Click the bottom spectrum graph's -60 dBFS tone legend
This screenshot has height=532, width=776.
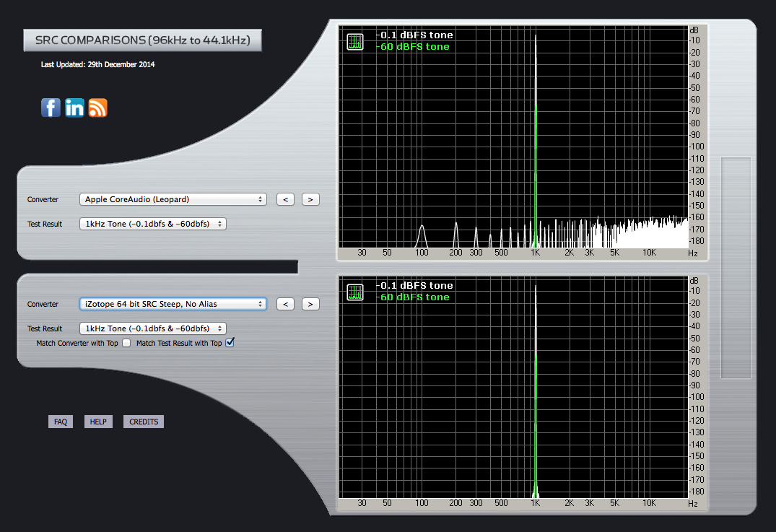413,297
